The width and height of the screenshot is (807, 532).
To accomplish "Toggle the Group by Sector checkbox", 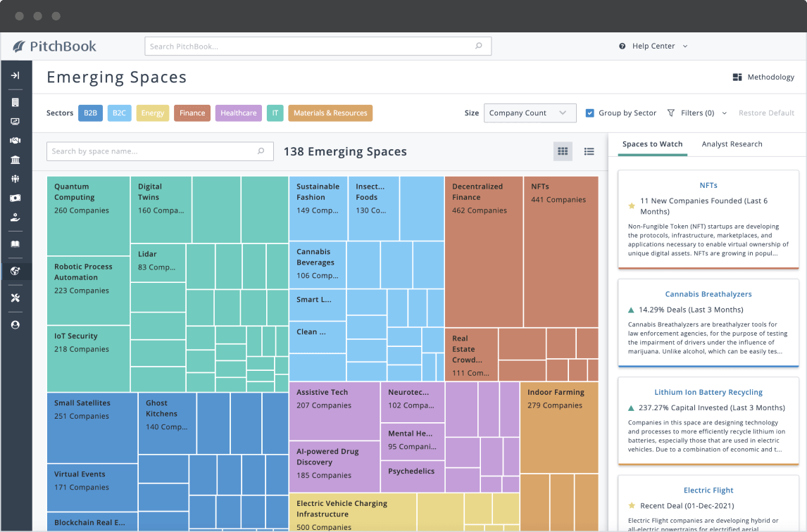I will (x=590, y=113).
